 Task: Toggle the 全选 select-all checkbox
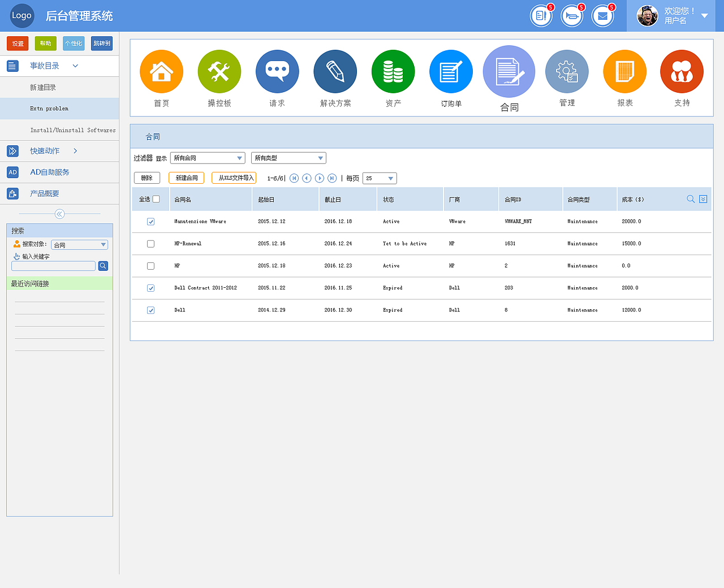point(156,199)
